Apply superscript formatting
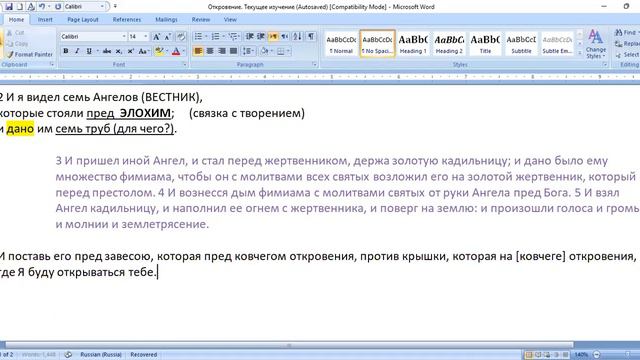Screen dimensions: 640x360 pos(131,51)
